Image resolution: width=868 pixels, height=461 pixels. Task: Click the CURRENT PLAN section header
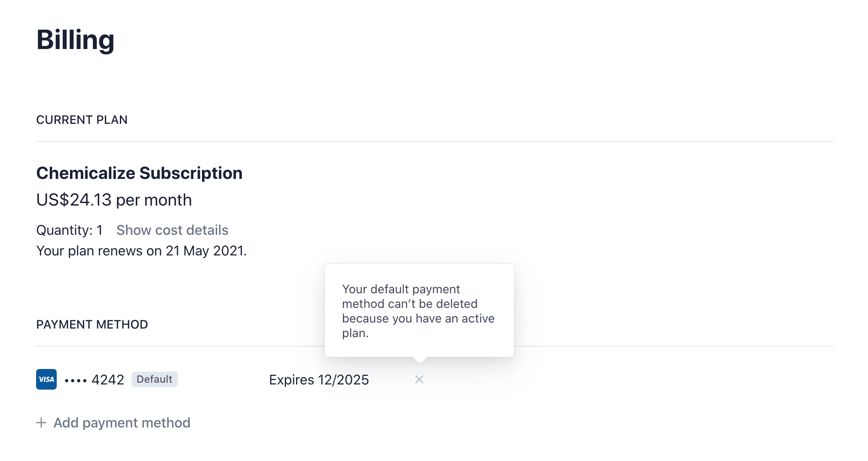[x=82, y=120]
